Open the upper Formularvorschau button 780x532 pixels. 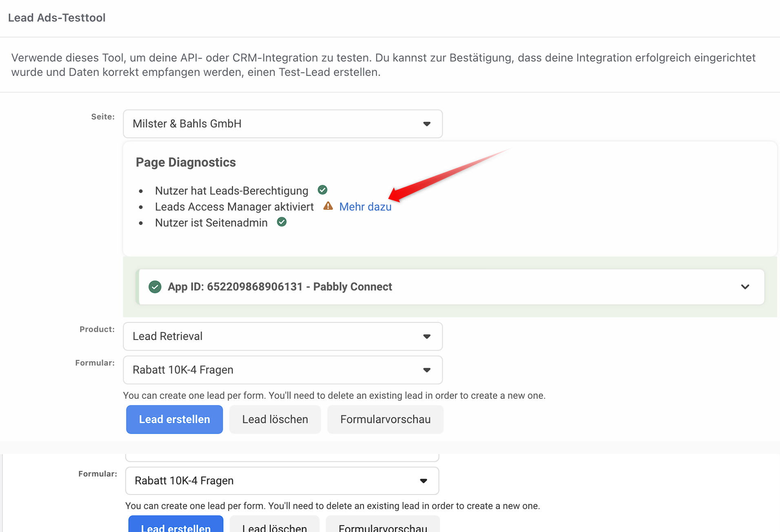pyautogui.click(x=385, y=419)
